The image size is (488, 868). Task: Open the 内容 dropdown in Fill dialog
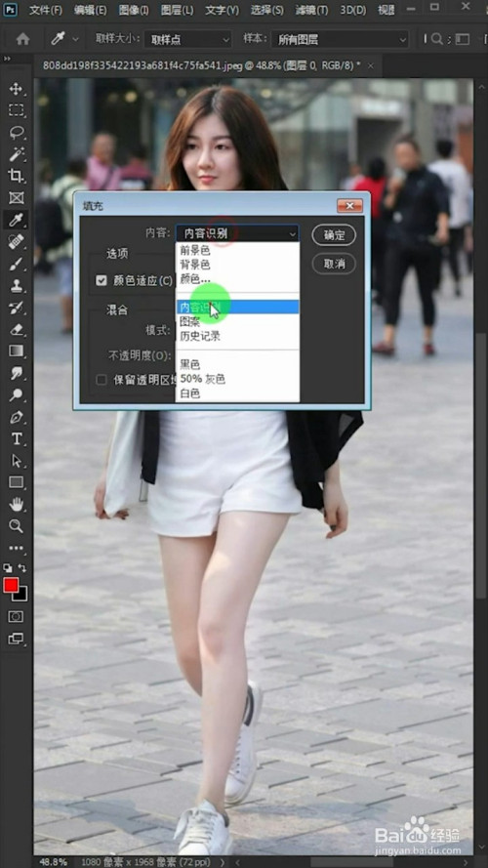tap(237, 234)
